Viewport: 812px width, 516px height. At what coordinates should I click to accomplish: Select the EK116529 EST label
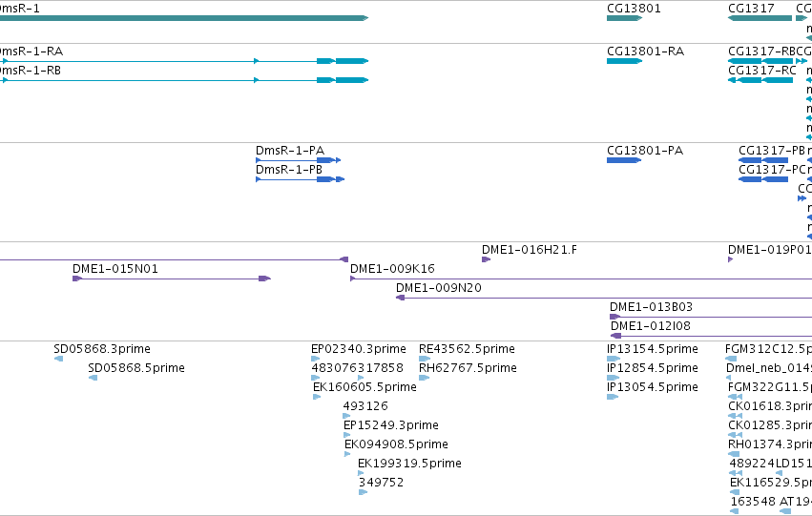[771, 483]
